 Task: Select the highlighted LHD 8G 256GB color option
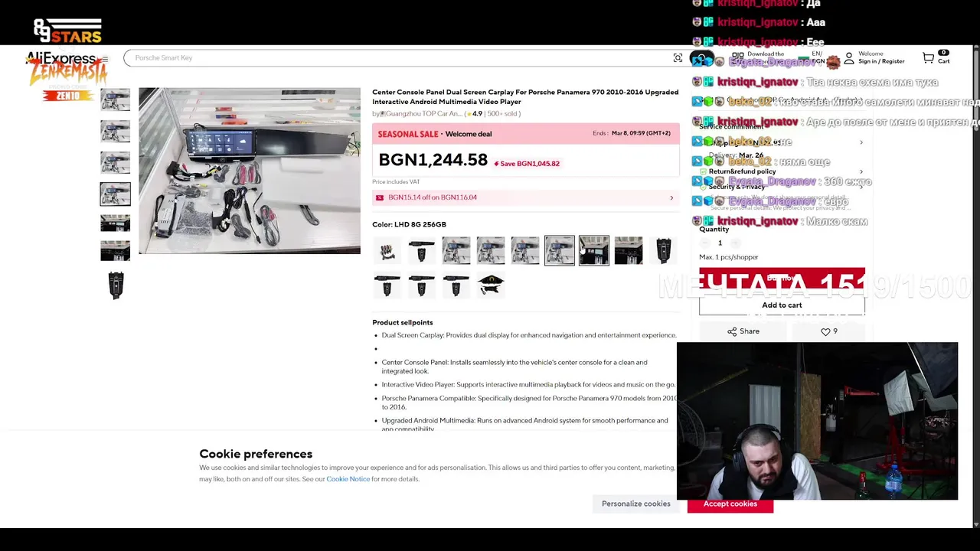pos(560,251)
